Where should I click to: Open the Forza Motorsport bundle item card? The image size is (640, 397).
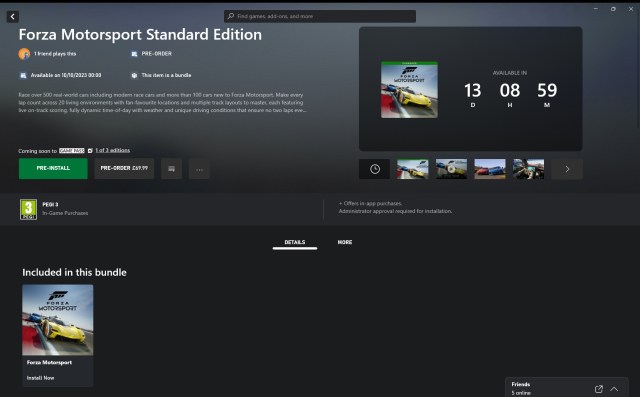click(58, 335)
